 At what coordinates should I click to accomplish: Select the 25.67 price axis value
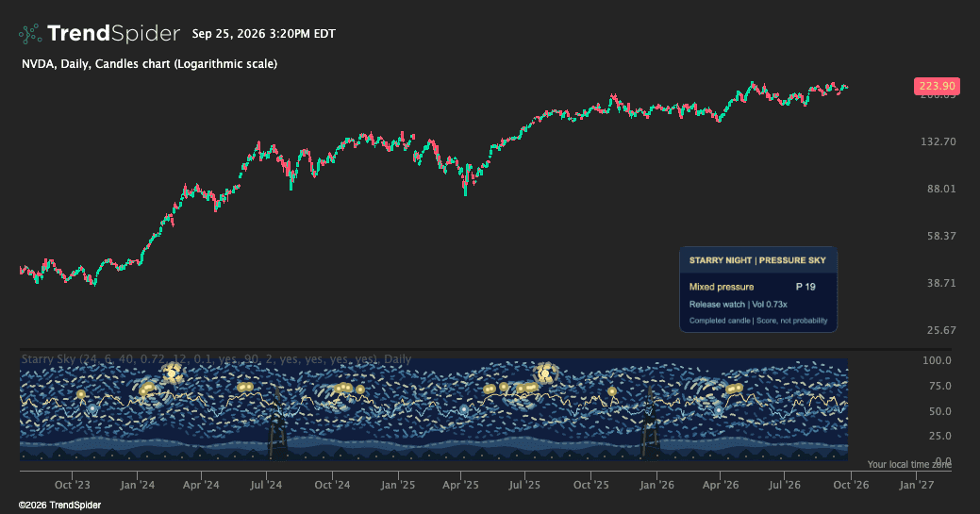(941, 329)
